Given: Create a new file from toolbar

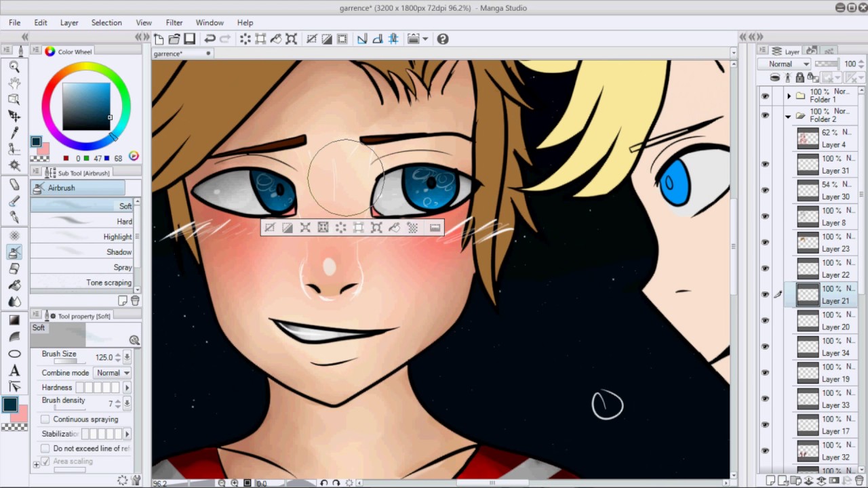Looking at the screenshot, I should click(x=159, y=39).
